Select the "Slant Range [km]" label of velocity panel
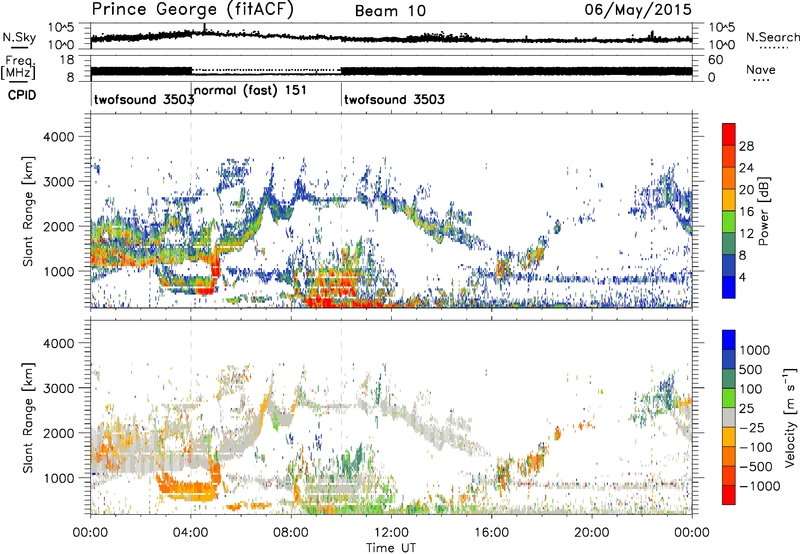 click(x=28, y=417)
